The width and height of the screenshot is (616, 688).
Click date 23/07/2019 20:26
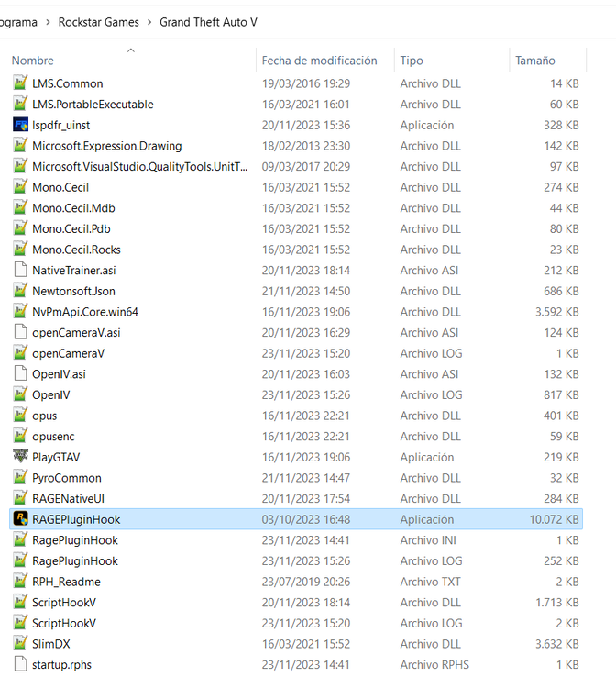(306, 582)
